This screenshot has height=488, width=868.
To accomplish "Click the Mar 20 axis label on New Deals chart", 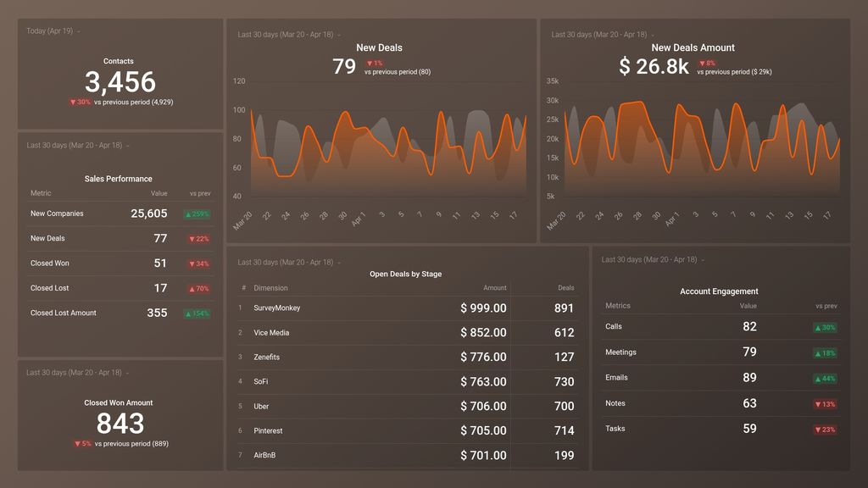I will pyautogui.click(x=243, y=219).
